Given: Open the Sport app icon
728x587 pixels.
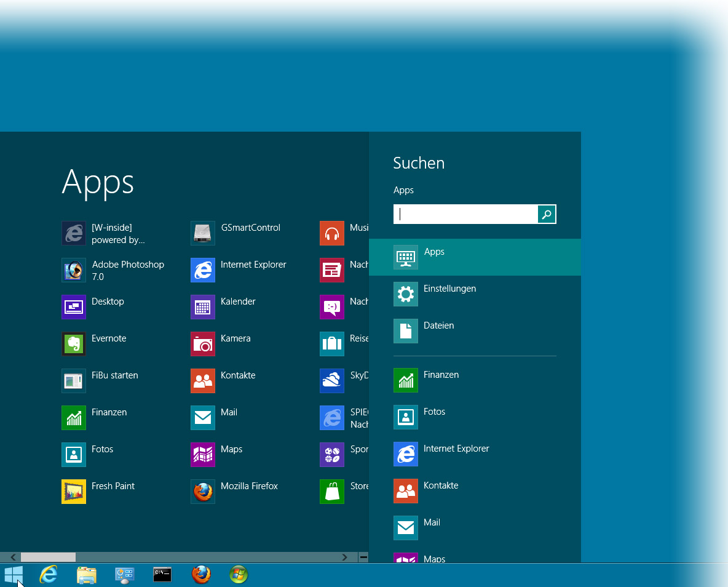Looking at the screenshot, I should [332, 455].
